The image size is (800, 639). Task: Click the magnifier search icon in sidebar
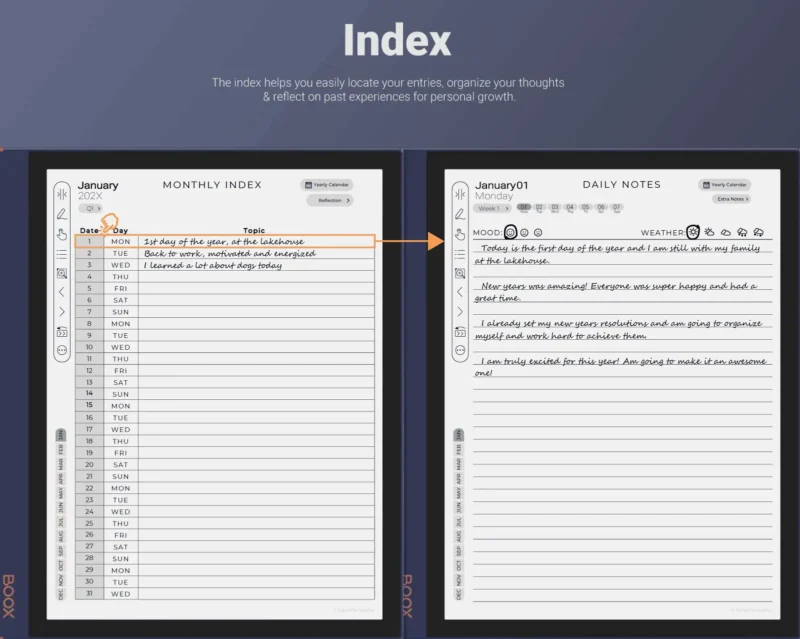[60, 272]
